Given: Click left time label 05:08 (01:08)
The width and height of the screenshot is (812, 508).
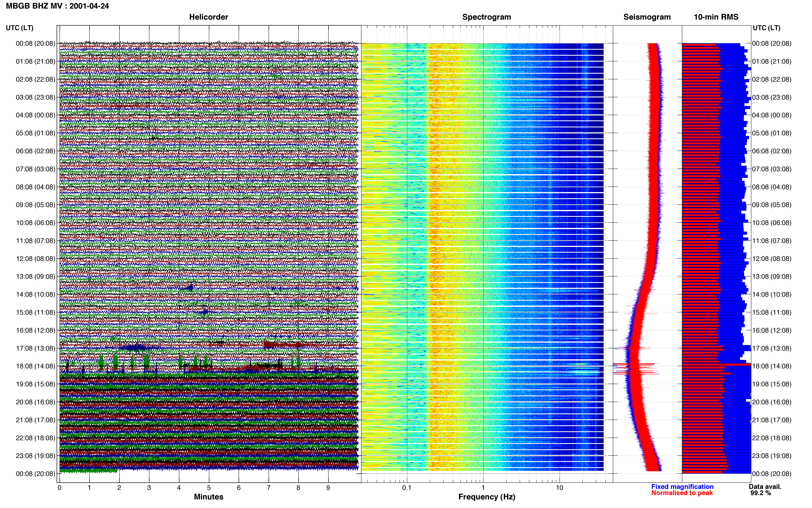Looking at the screenshot, I should [35, 133].
